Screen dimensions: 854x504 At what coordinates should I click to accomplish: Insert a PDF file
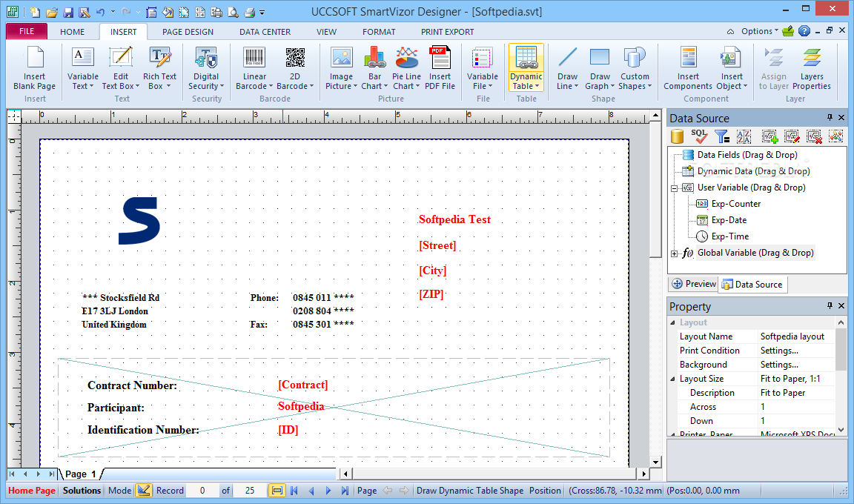[x=440, y=69]
